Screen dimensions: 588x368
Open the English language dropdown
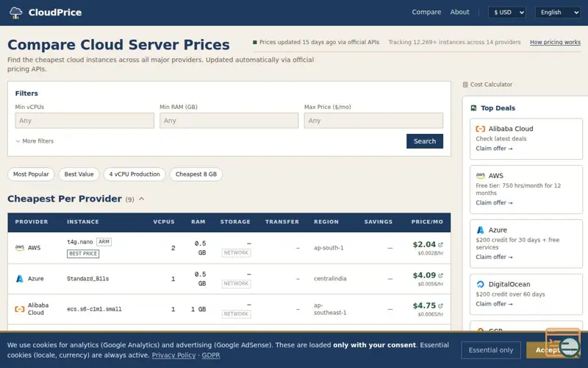coord(558,13)
